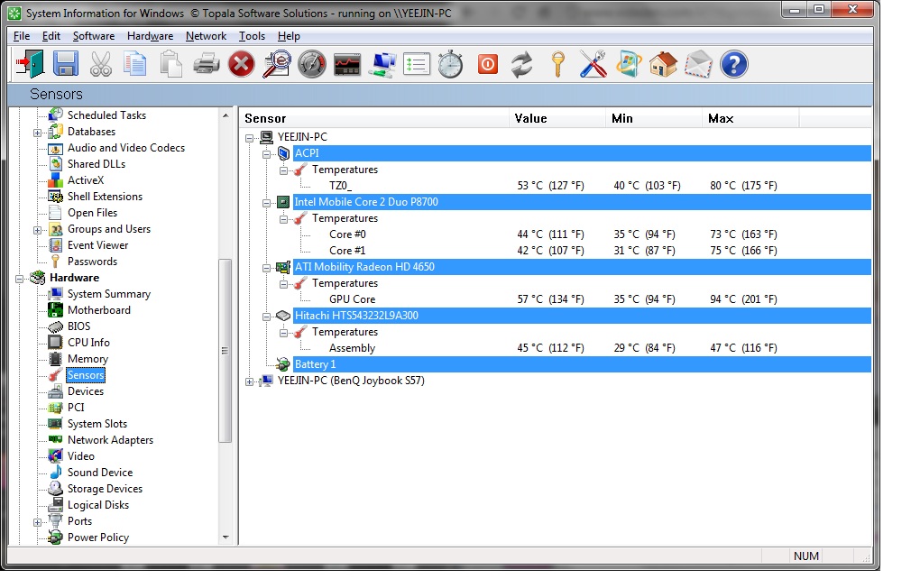Viewport: 911px width, 588px height.
Task: Click the golden key toolbar icon
Action: click(x=557, y=64)
